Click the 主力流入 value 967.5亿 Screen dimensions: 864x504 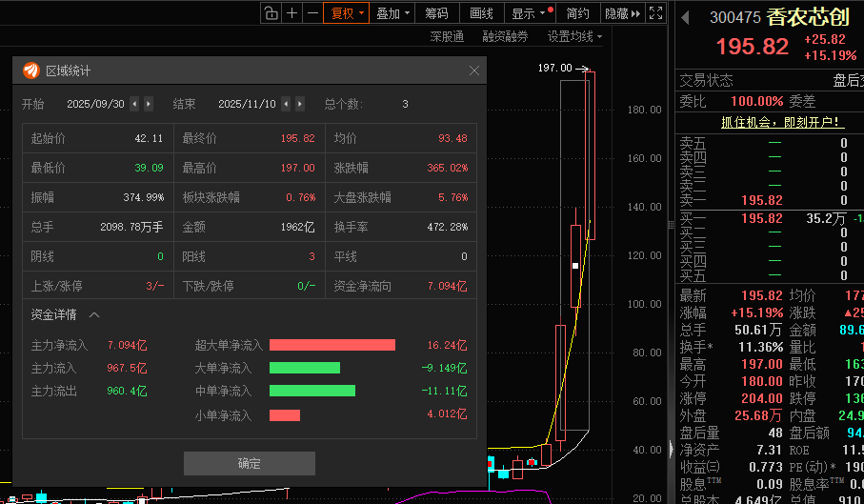(127, 368)
